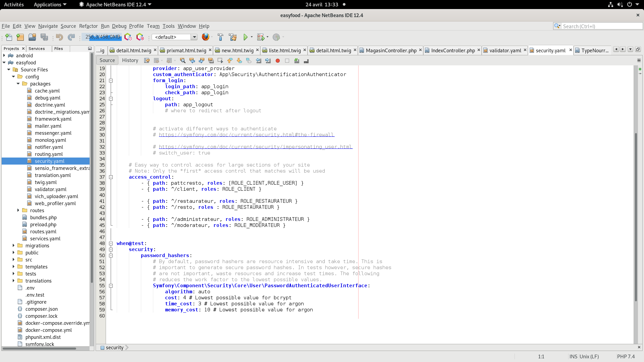644x362 pixels.
Task: Toggle rectangular selection mode
Action: [220, 61]
